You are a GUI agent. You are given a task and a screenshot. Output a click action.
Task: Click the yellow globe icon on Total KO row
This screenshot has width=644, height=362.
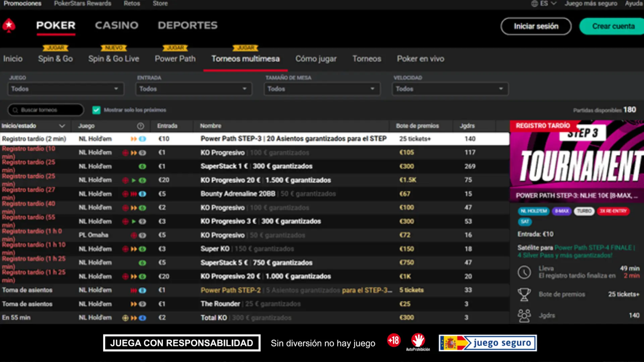(125, 318)
